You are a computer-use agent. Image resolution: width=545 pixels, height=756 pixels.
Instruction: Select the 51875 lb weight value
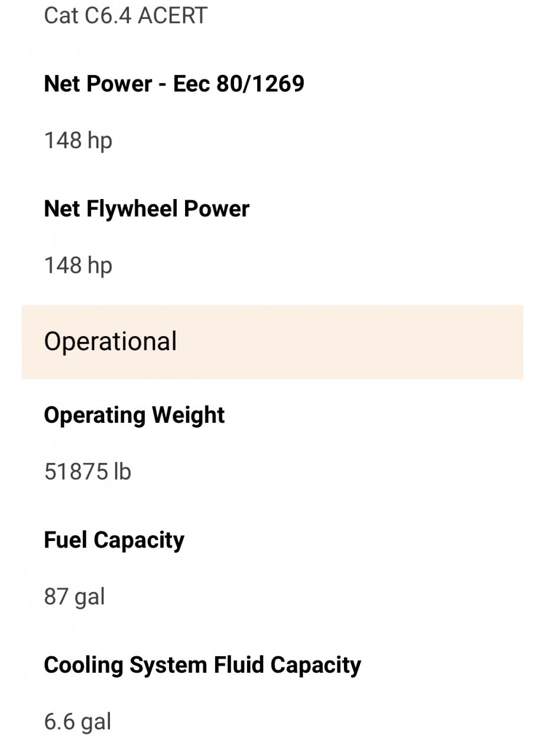click(x=87, y=472)
